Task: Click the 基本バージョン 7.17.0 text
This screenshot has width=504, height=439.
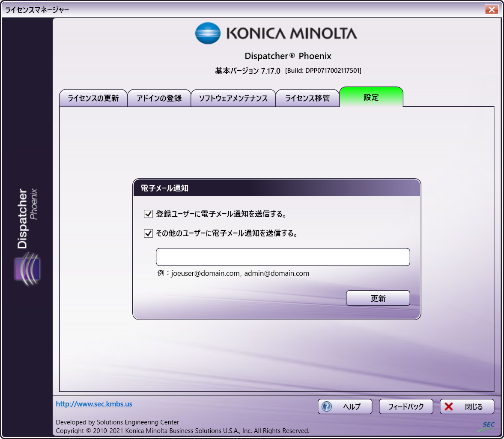Action: coord(248,71)
